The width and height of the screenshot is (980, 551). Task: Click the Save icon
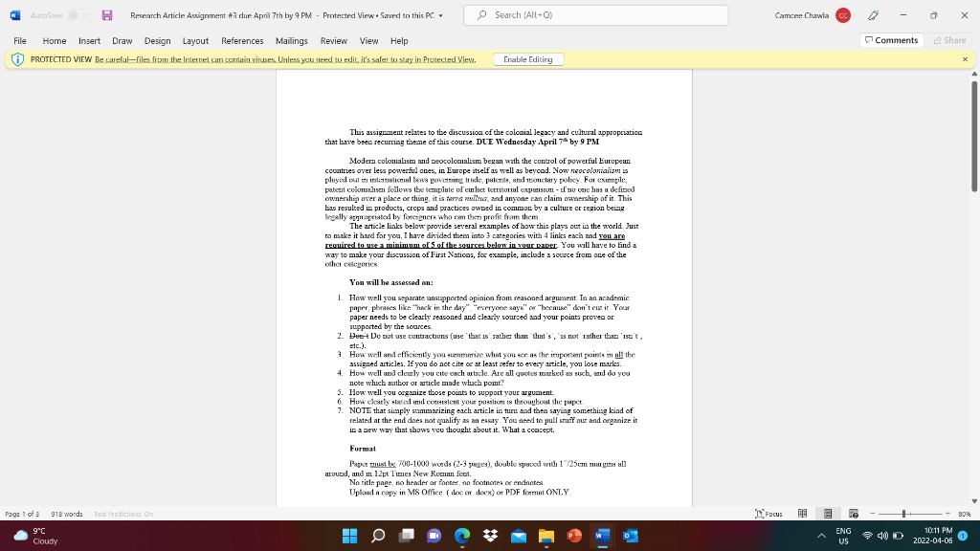(x=108, y=14)
